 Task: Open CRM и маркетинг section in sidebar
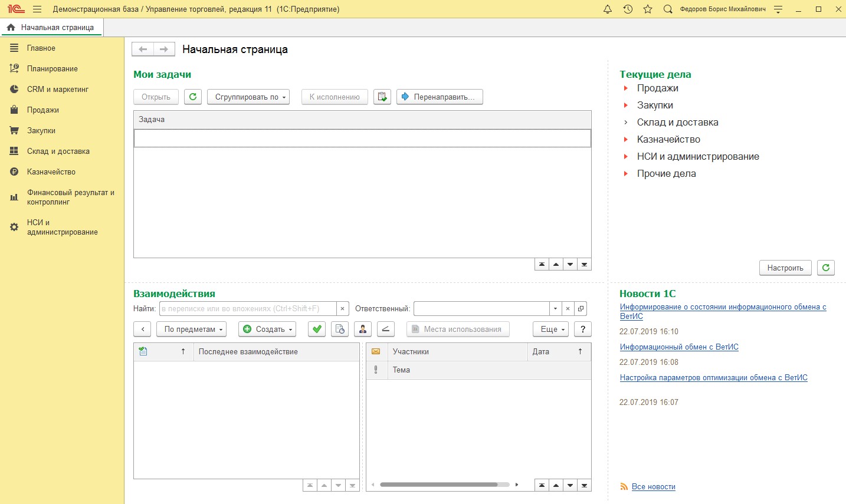pyautogui.click(x=57, y=90)
